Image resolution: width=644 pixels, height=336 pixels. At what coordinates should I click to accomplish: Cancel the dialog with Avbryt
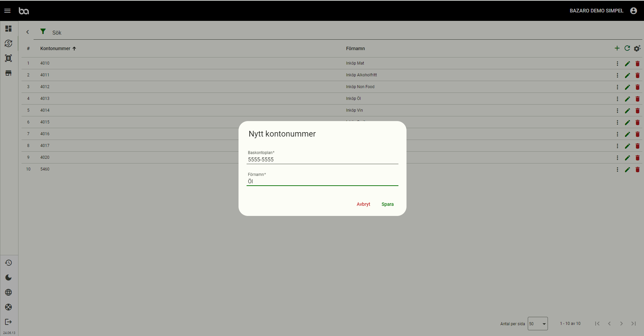363,204
